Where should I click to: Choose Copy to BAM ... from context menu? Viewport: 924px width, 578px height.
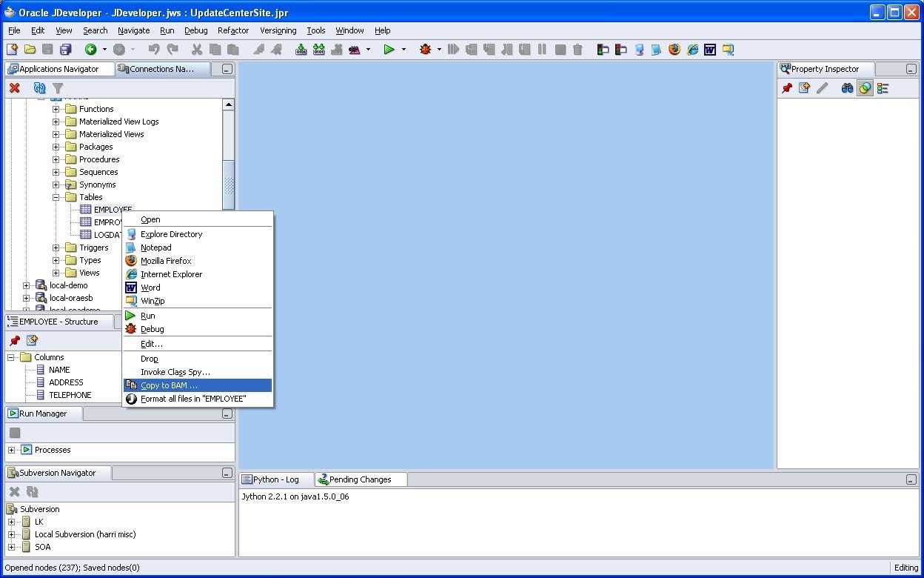(x=198, y=385)
